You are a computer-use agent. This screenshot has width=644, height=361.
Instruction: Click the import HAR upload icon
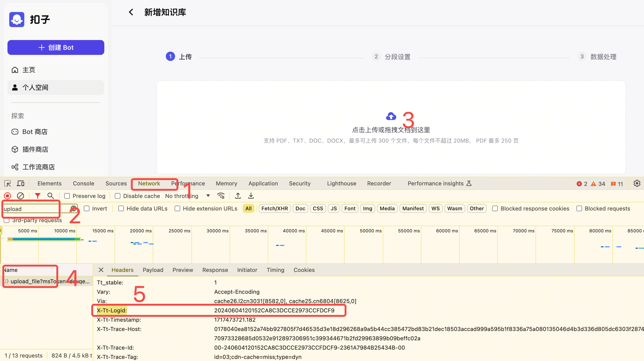click(x=238, y=196)
